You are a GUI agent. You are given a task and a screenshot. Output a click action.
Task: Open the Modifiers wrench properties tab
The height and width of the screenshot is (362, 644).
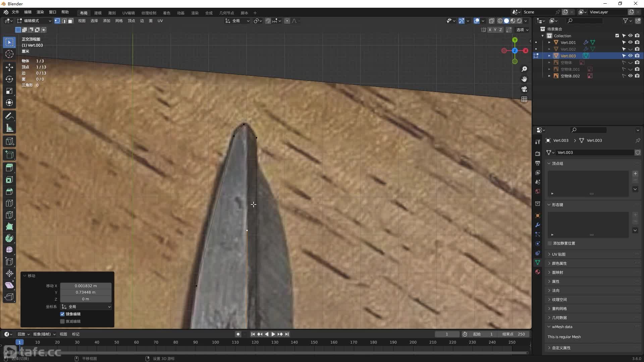538,225
